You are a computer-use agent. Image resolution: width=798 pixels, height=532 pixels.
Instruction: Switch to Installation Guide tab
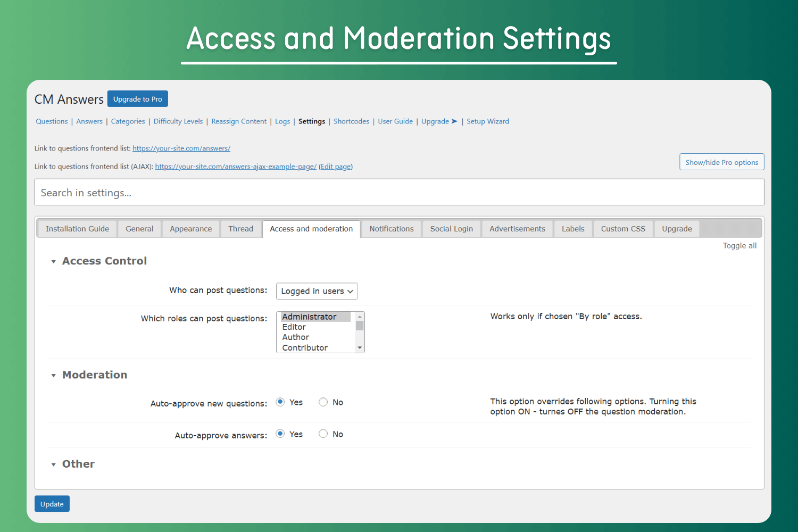[x=77, y=229]
